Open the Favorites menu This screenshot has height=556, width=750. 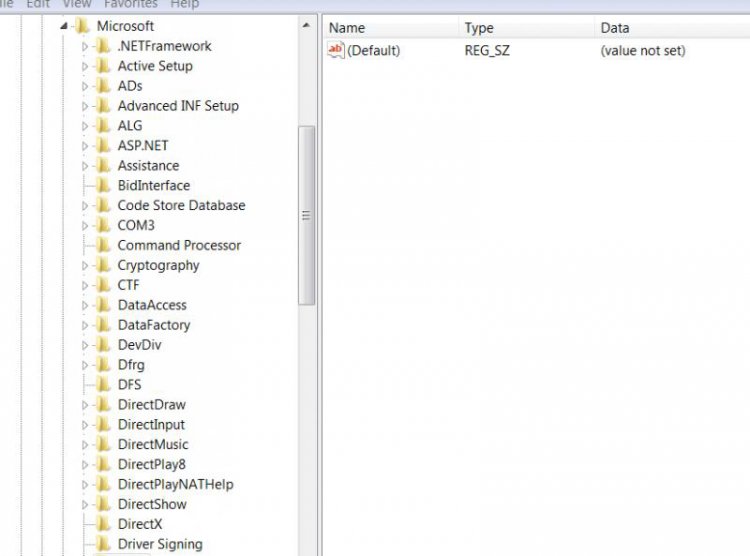[x=130, y=4]
